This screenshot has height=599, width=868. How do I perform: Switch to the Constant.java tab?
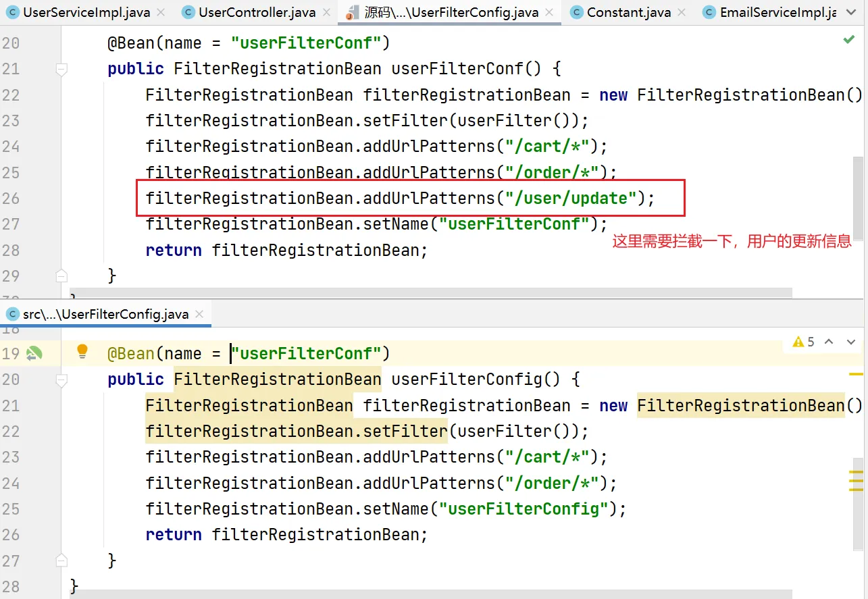coord(628,12)
